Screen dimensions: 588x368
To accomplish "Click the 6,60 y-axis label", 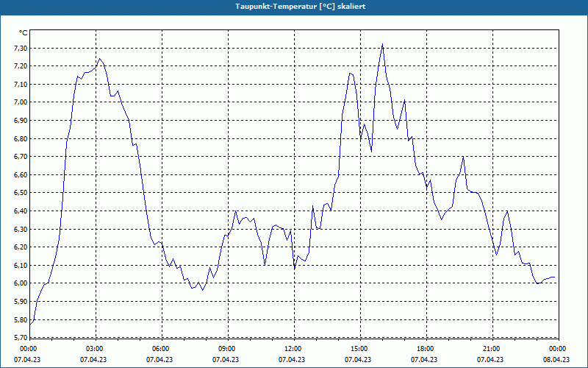I will [21, 175].
